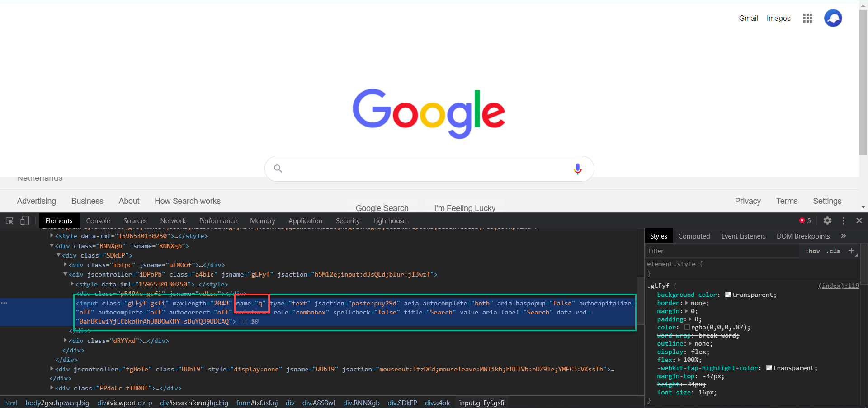
Task: Click the red error count badge
Action: (805, 220)
